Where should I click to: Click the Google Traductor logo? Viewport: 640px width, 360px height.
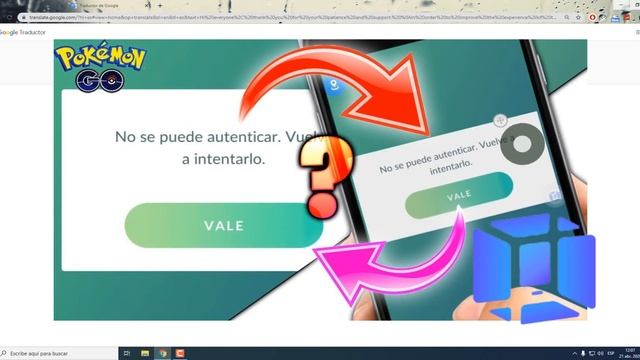coord(22,32)
